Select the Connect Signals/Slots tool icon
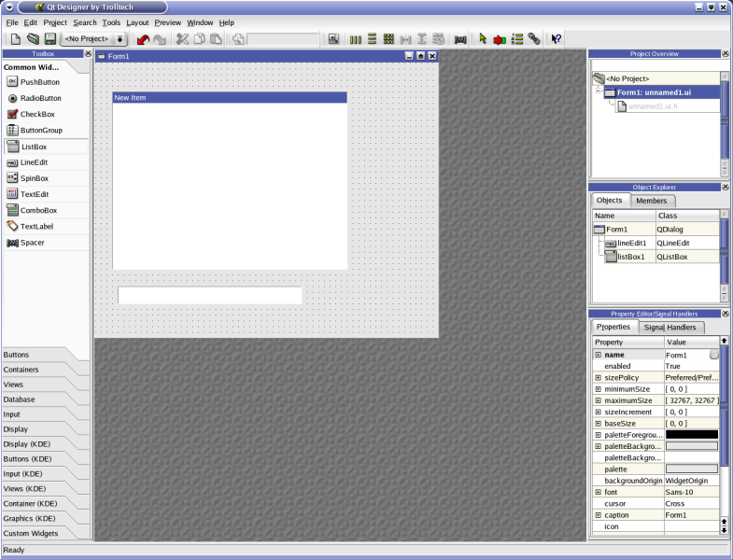This screenshot has width=733, height=560. coord(500,40)
